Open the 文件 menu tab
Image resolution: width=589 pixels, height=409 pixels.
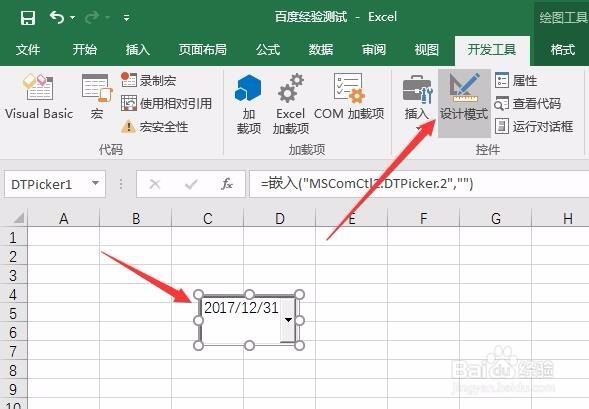click(x=28, y=49)
